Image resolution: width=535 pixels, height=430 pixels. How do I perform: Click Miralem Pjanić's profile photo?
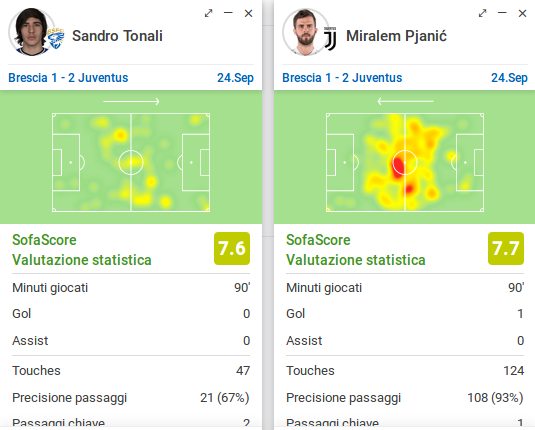coord(305,32)
